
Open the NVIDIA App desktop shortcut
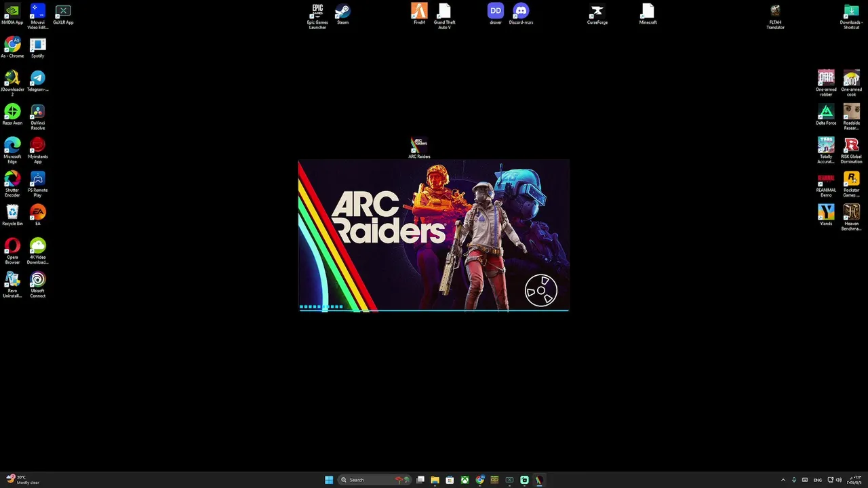point(12,14)
